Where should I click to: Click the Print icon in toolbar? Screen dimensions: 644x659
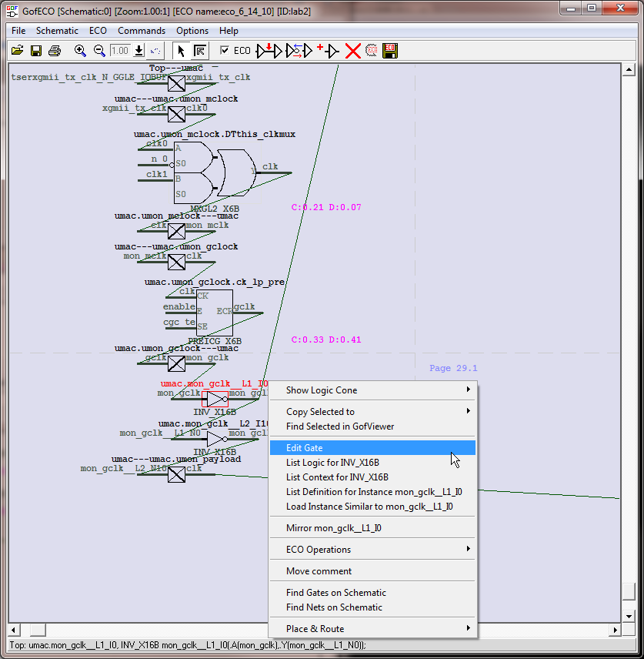coord(54,51)
